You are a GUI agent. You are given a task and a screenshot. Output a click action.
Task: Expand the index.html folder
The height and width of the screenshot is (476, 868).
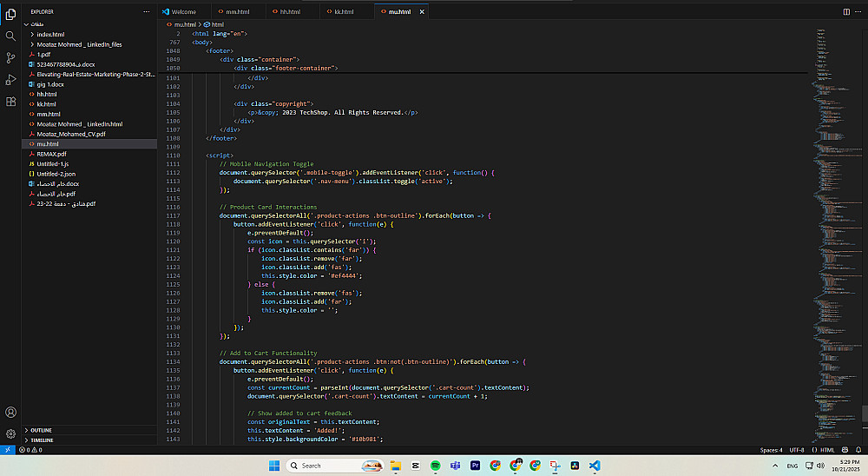click(x=50, y=34)
